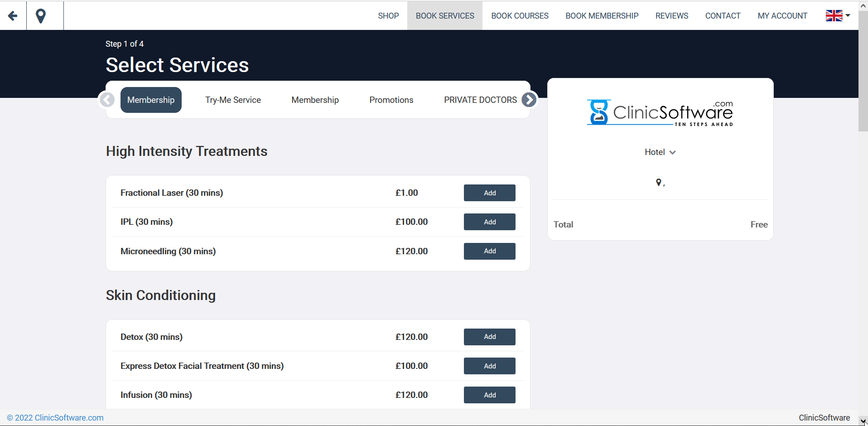The width and height of the screenshot is (868, 426).
Task: Click the UK flag language icon
Action: 834,15
